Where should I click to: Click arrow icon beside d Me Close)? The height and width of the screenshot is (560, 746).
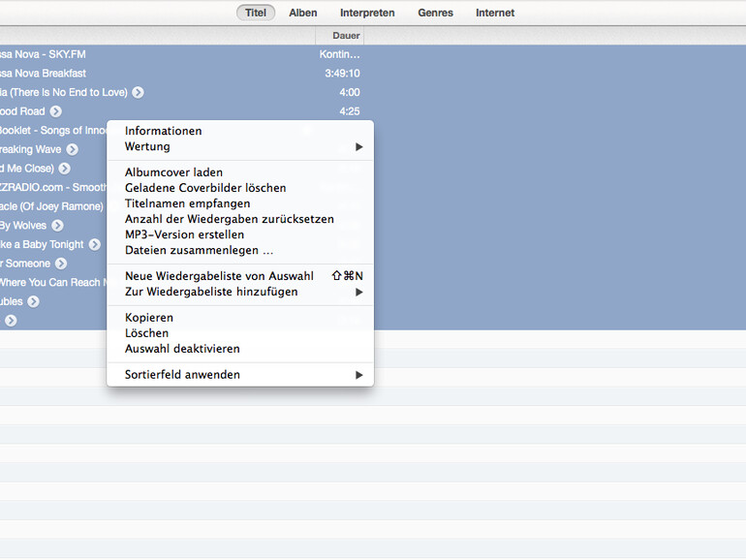65,169
